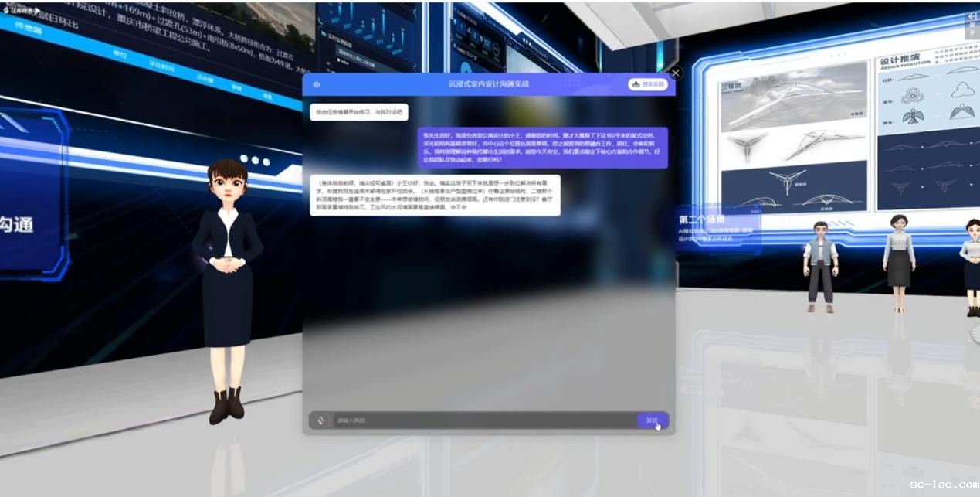
Task: Select the male avatar in grey vest
Action: (819, 267)
